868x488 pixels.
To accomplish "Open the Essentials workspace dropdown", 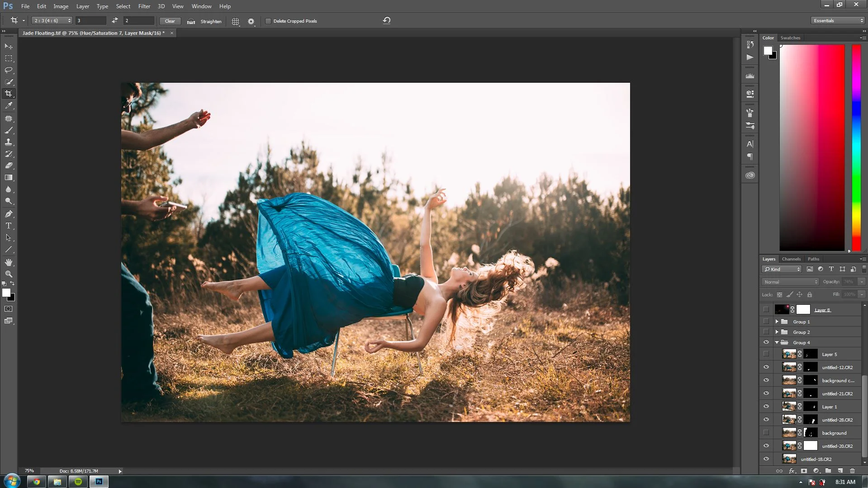I will coord(837,21).
